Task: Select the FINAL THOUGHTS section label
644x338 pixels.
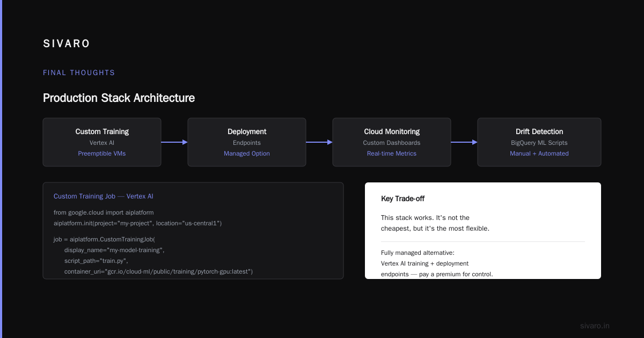Action: (x=79, y=72)
